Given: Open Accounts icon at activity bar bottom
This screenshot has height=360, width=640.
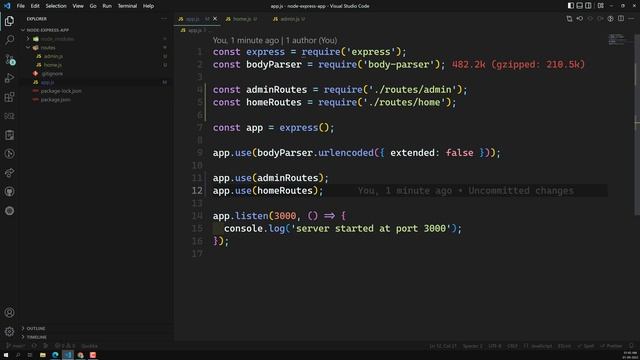Looking at the screenshot, I should pos(9,313).
